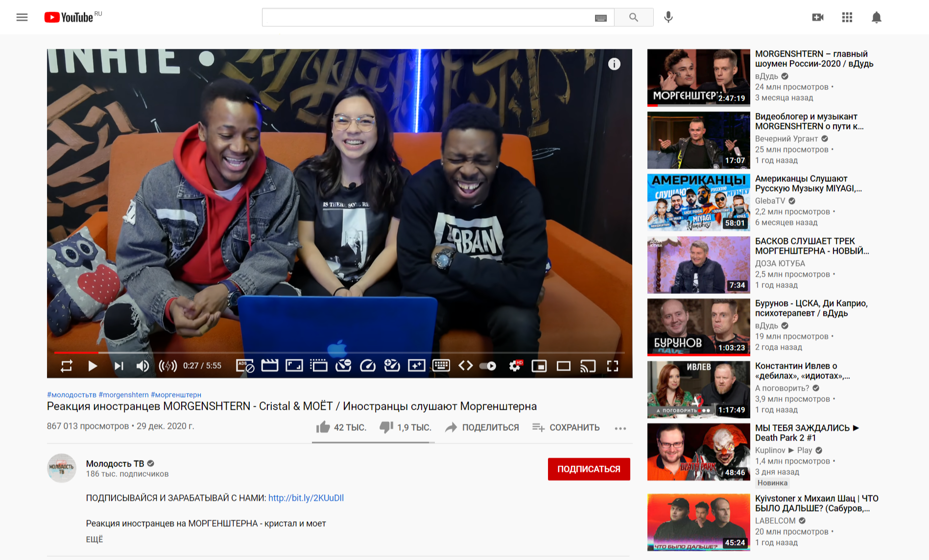Open the Молодость ТВ channel name
The width and height of the screenshot is (929, 560).
tap(115, 464)
